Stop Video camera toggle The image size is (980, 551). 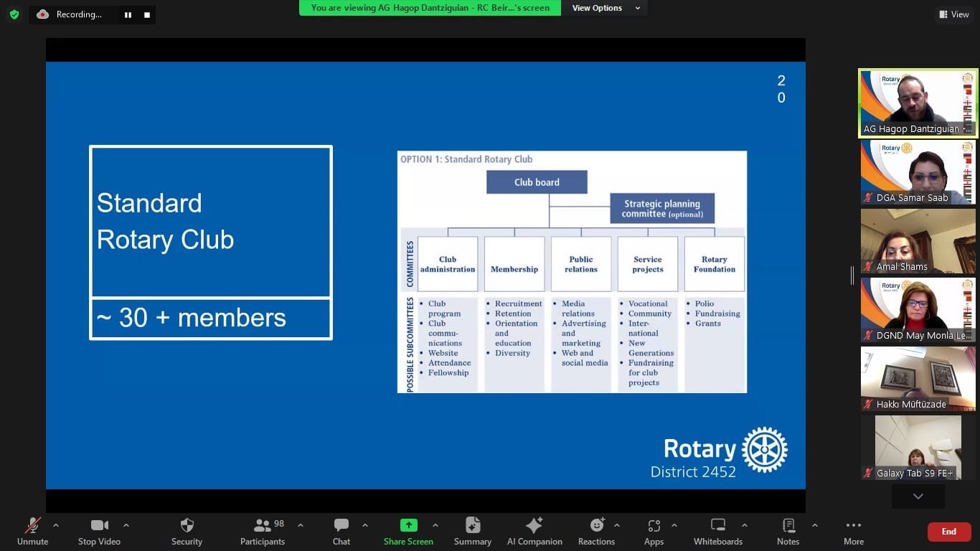coord(99,531)
